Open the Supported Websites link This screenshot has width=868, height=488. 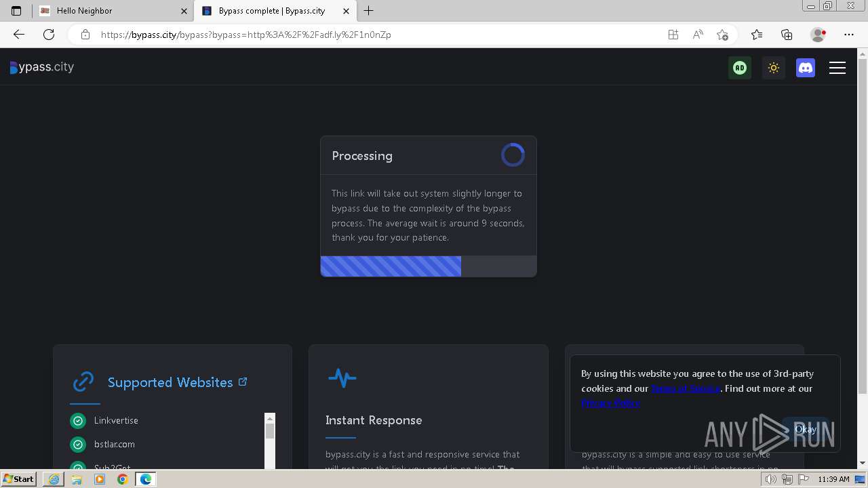point(170,382)
